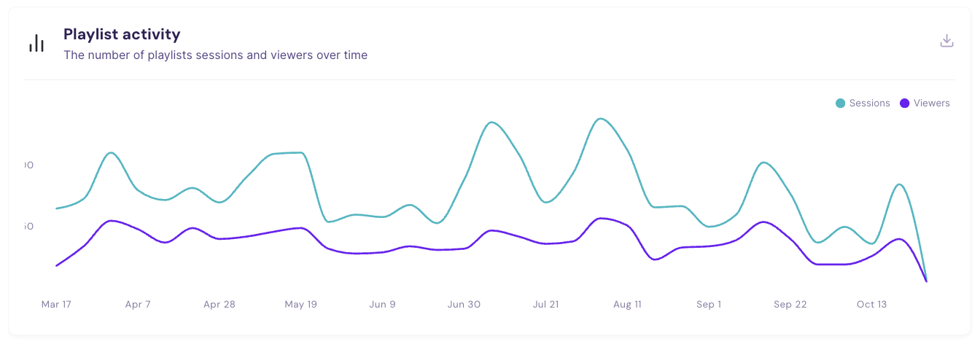Select the Oct 13 date marker
980x344 pixels.
pos(871,305)
